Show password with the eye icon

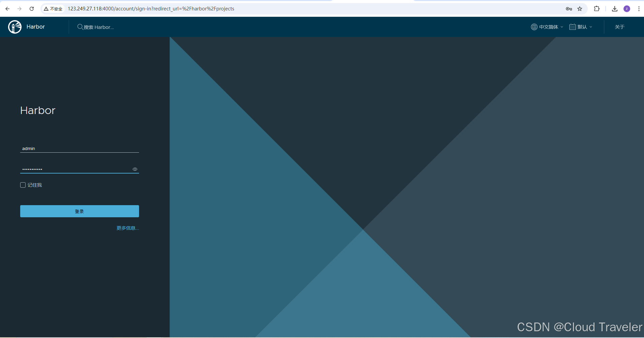tap(135, 169)
